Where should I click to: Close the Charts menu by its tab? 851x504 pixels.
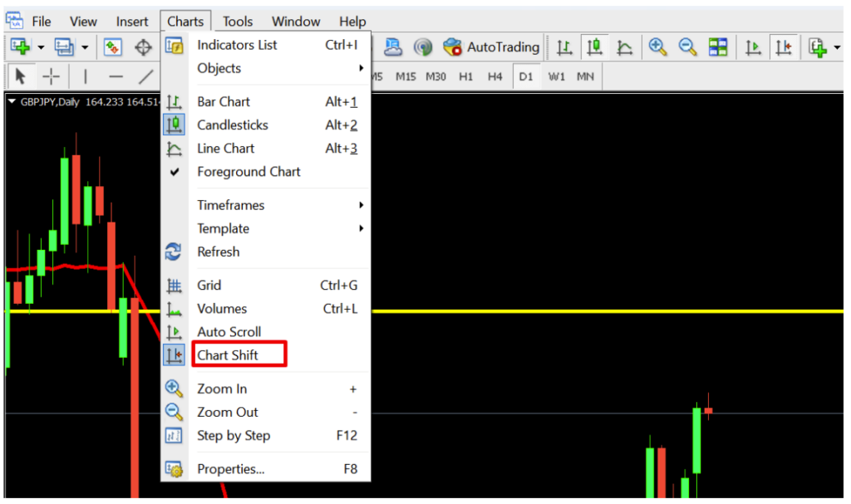[185, 21]
